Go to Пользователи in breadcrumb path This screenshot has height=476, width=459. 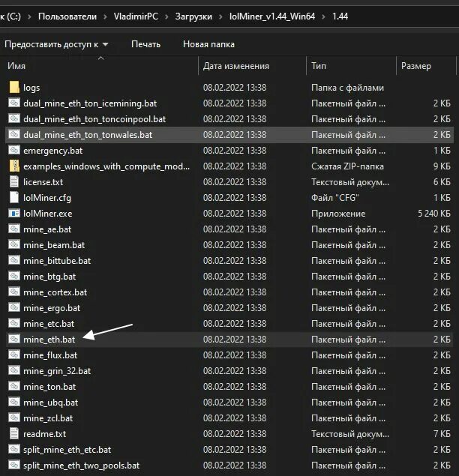[x=67, y=16]
